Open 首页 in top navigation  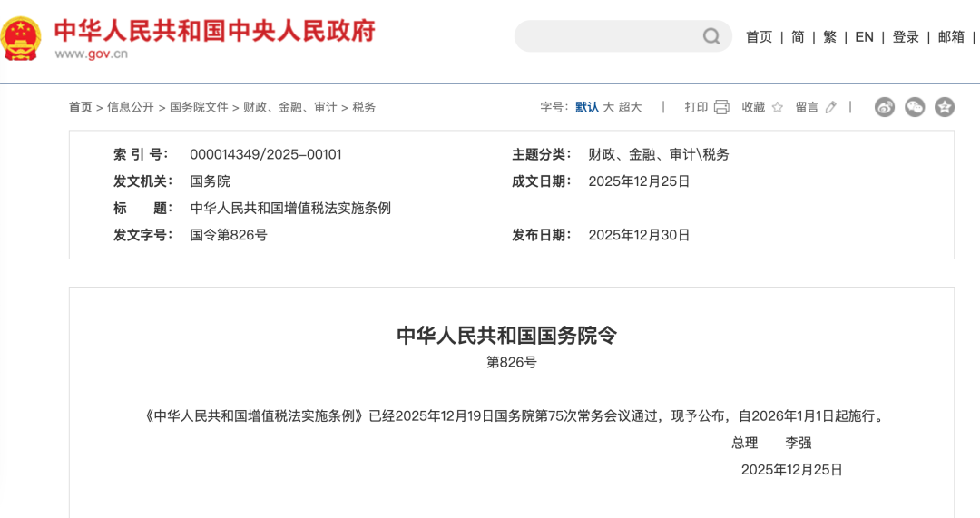click(x=759, y=37)
